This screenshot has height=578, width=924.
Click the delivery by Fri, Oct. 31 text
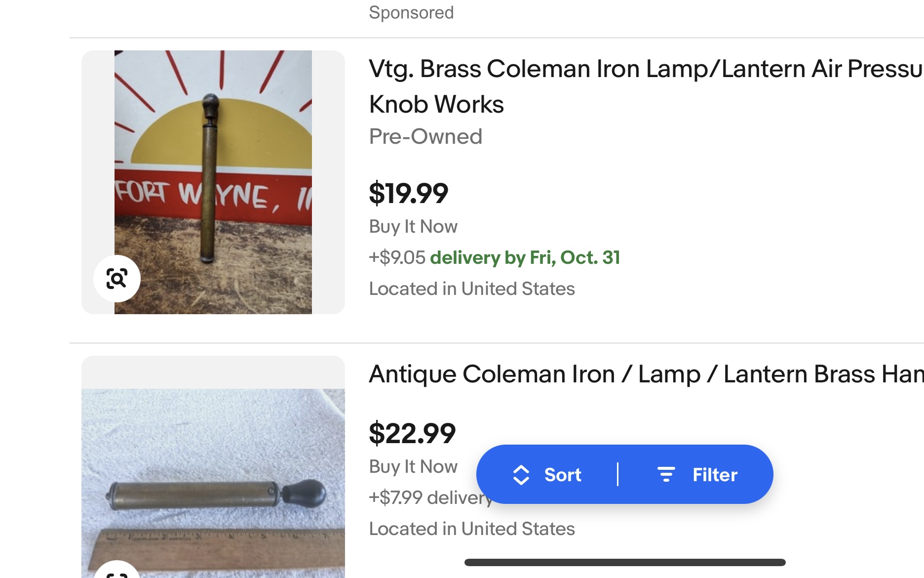[525, 257]
